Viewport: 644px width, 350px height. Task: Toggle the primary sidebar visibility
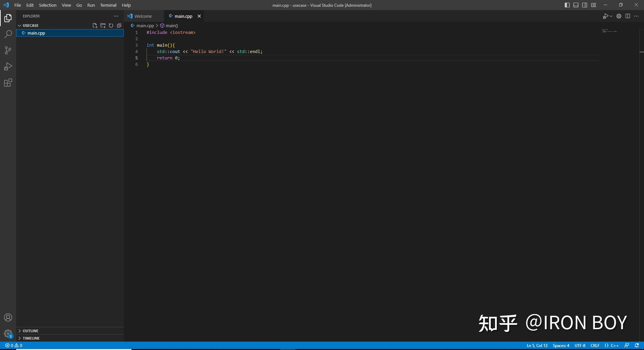pyautogui.click(x=567, y=5)
